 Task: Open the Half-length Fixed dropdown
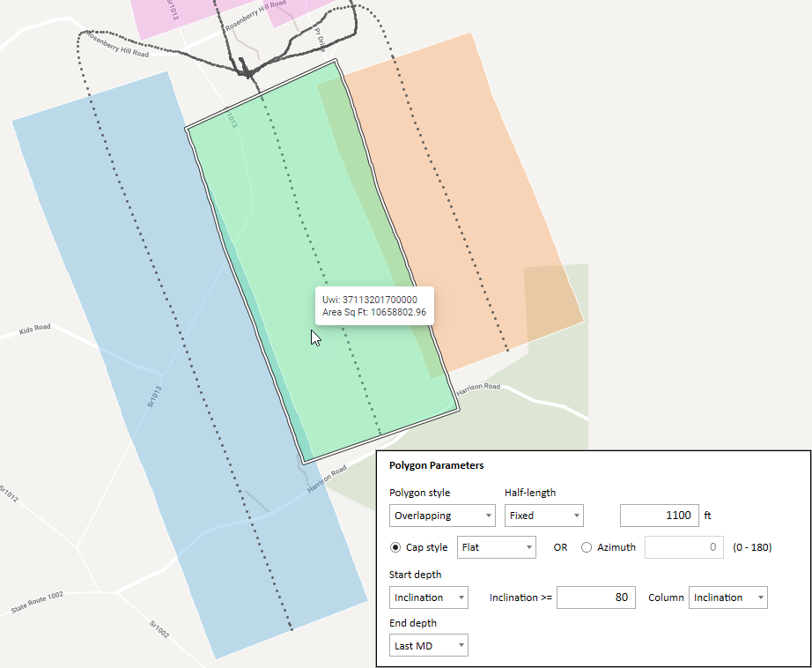point(575,516)
